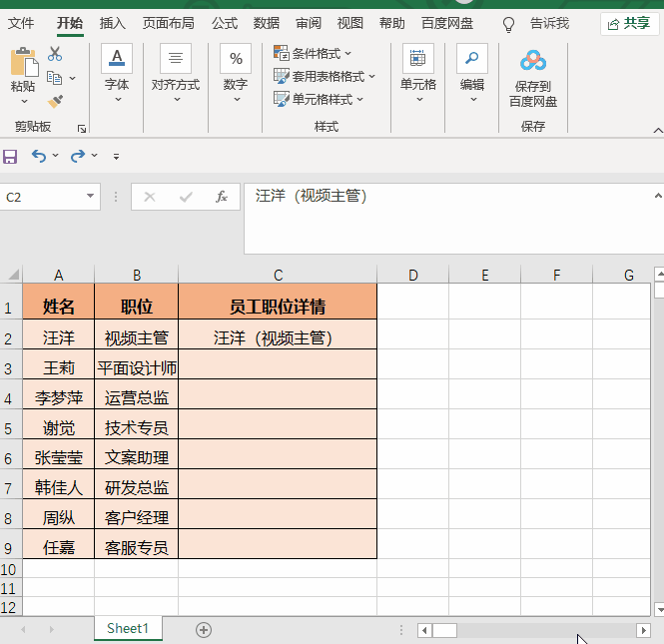This screenshot has width=664, height=644.
Task: Select column A header
Action: (x=59, y=275)
